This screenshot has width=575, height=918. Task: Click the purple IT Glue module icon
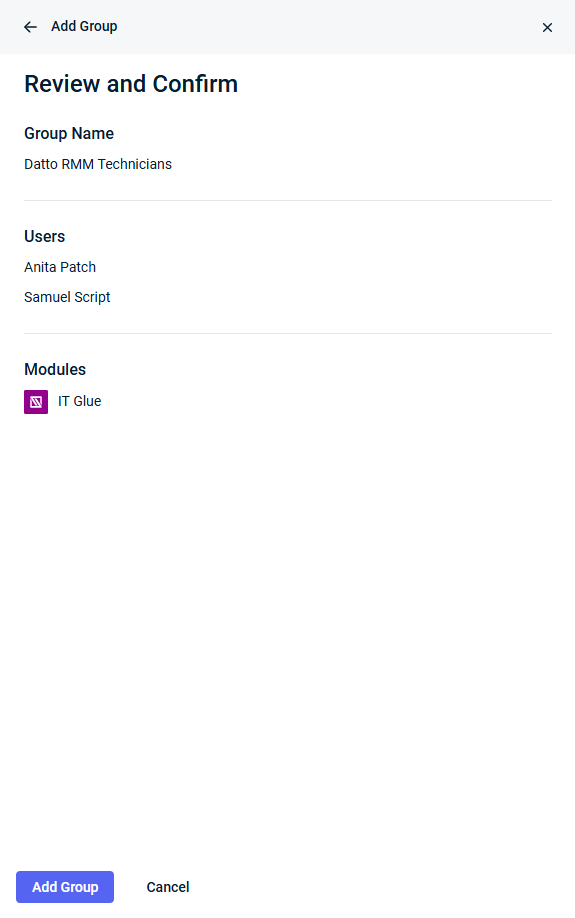36,402
